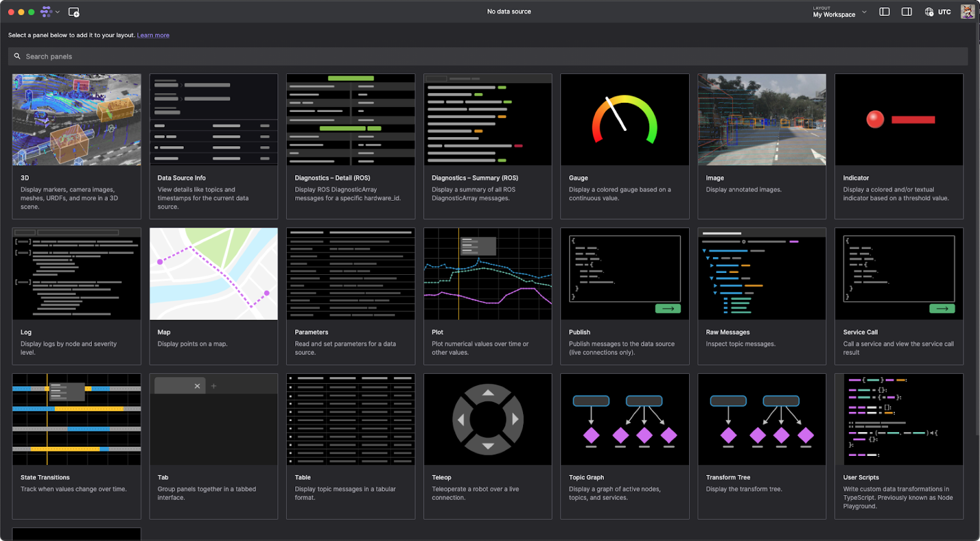The height and width of the screenshot is (541, 980).
Task: Click the panel list vertical scrollbar
Action: (976, 245)
